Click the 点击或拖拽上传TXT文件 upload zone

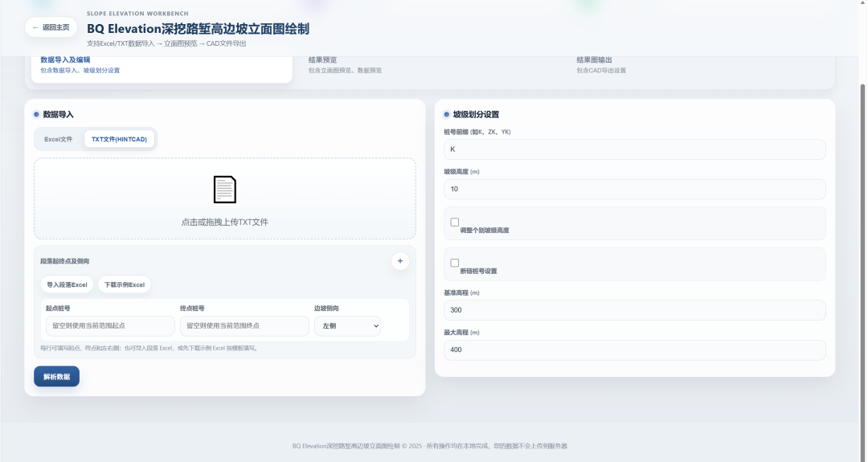[x=225, y=198]
